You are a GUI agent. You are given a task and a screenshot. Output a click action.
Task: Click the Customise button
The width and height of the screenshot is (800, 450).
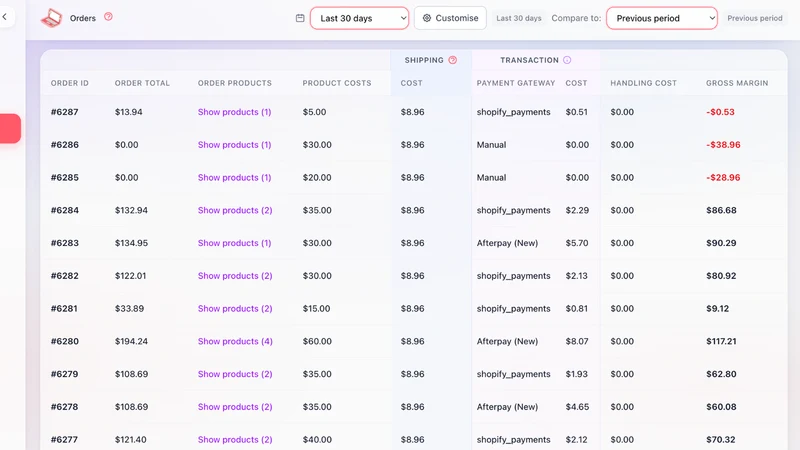(450, 18)
